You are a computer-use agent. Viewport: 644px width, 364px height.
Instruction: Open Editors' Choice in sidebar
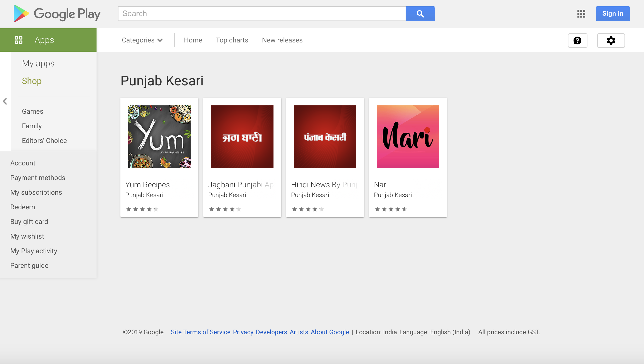44,141
